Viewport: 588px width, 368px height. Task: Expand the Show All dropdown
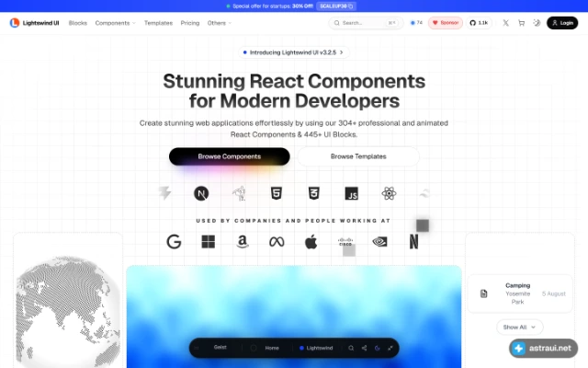pos(519,328)
